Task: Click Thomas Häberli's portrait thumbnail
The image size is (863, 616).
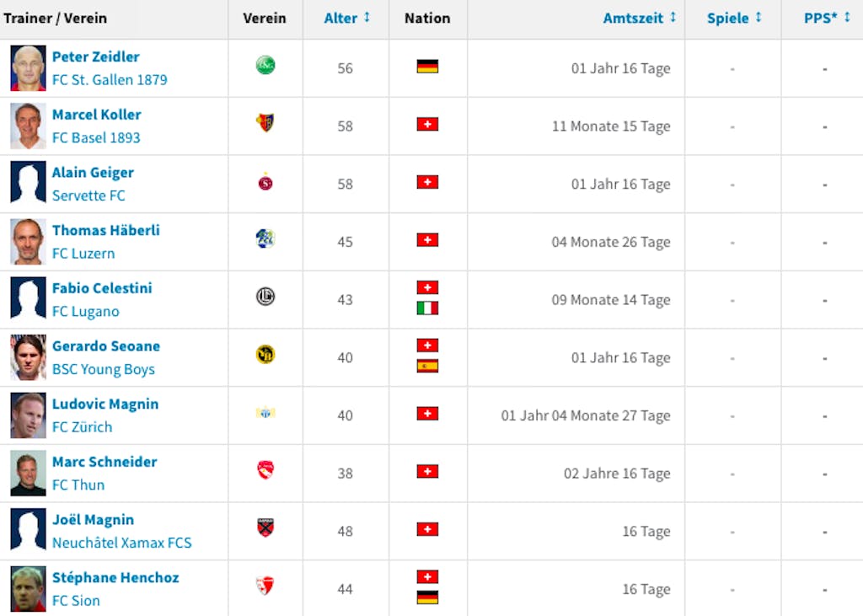Action: click(x=28, y=242)
